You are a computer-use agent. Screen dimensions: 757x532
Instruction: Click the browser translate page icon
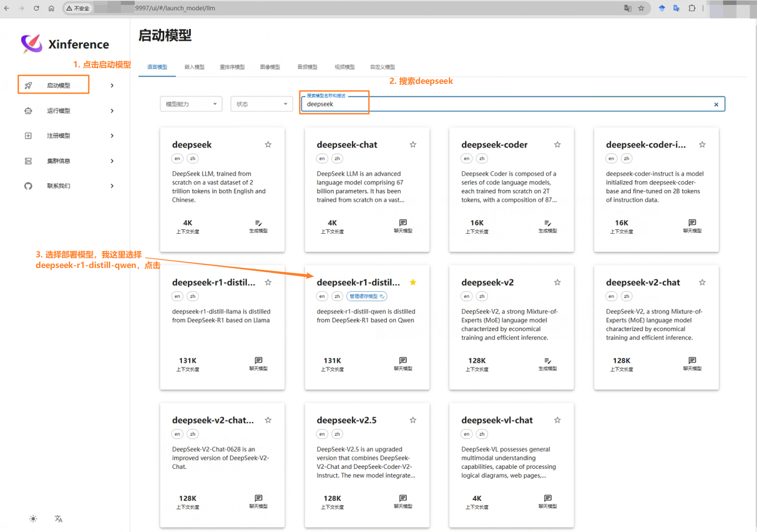click(x=628, y=8)
